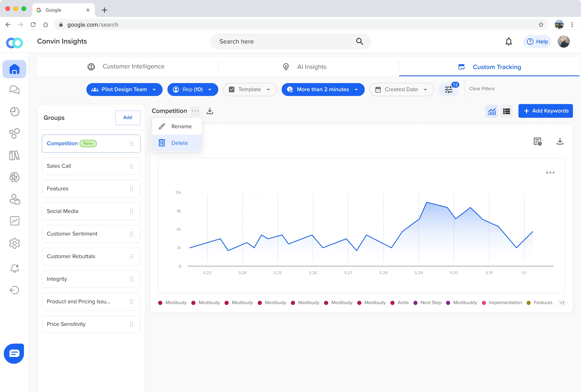
Task: Open the analytics trend icon in sidebar
Action: tap(14, 221)
